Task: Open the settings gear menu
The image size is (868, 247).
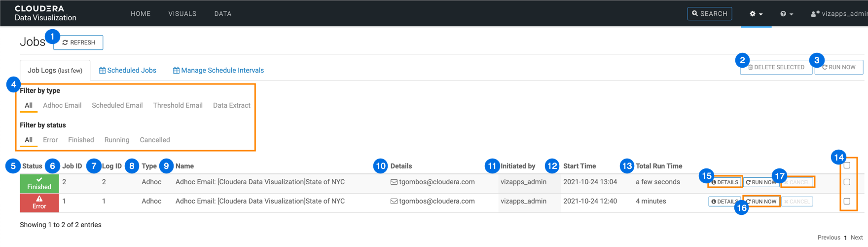Action: (756, 14)
